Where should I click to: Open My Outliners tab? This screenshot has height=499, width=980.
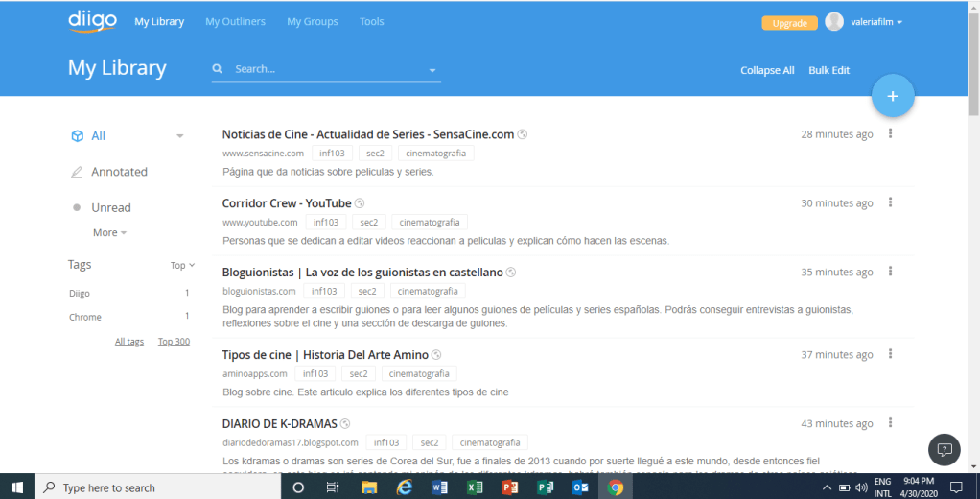coord(235,21)
